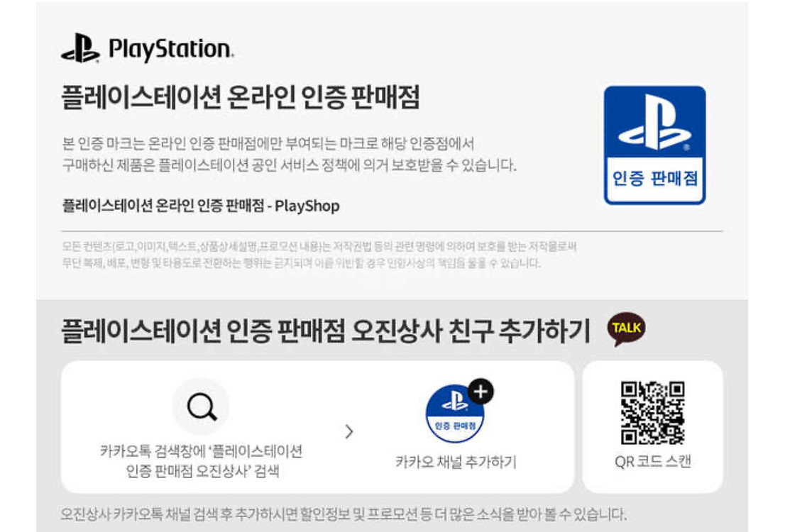Click the label 카카오 채널 추가하기
This screenshot has width=785, height=532.
point(456,462)
